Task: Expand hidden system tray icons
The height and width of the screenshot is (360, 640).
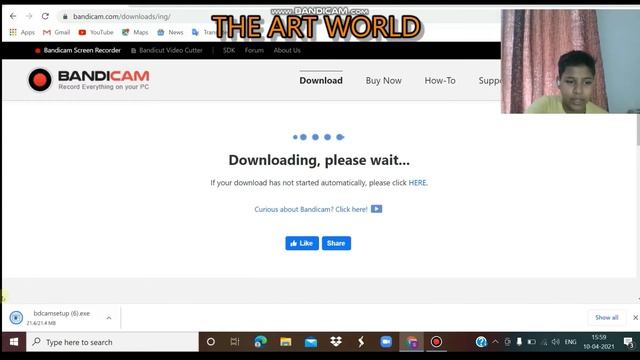Action: 495,342
